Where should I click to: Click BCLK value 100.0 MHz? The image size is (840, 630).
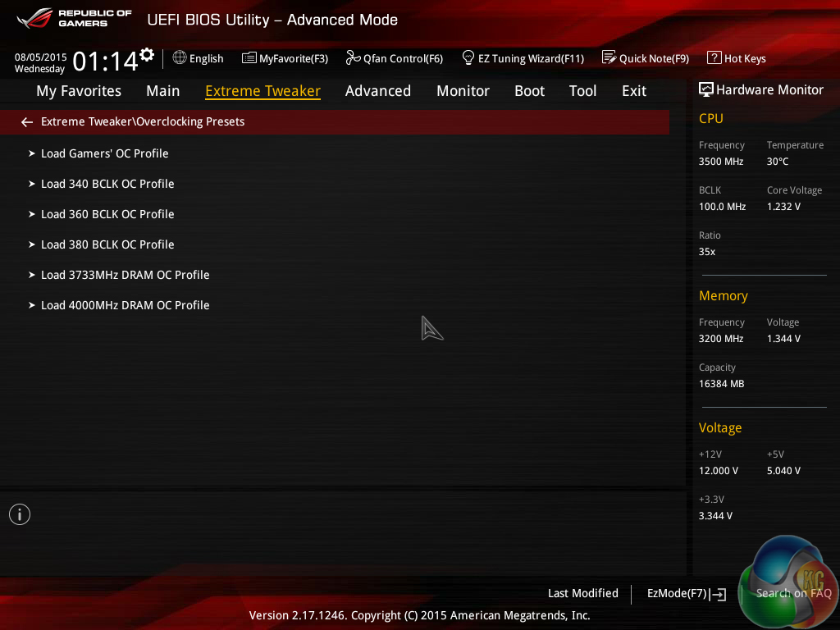(x=722, y=206)
